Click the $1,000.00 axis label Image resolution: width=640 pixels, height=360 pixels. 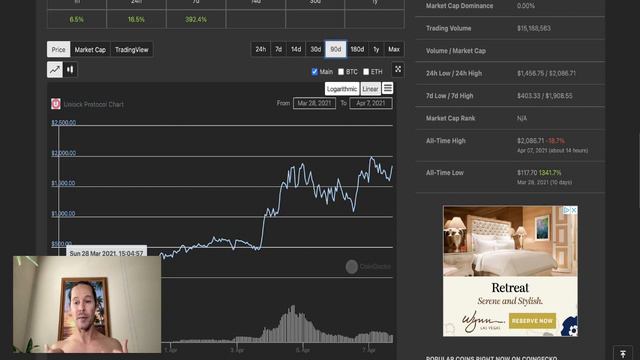point(63,213)
